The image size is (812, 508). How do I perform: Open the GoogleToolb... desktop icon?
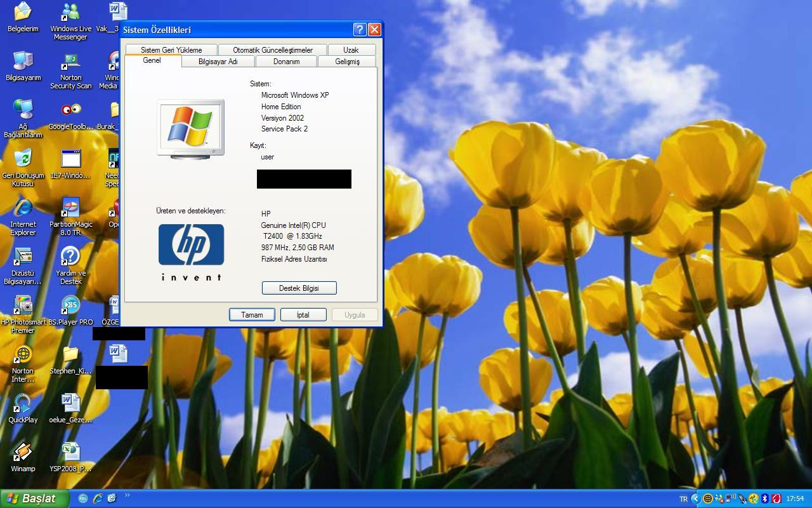tap(70, 115)
